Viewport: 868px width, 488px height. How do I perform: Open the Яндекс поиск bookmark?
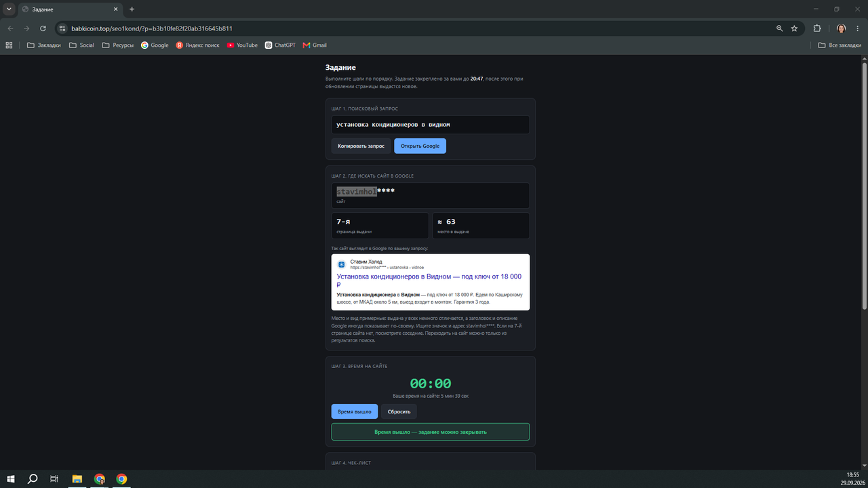[x=198, y=45]
